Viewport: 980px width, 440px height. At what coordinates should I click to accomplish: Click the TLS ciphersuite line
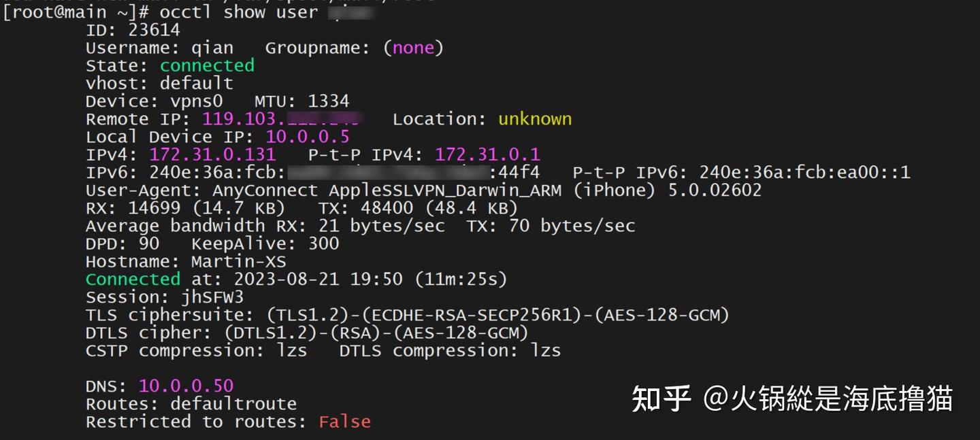[408, 315]
